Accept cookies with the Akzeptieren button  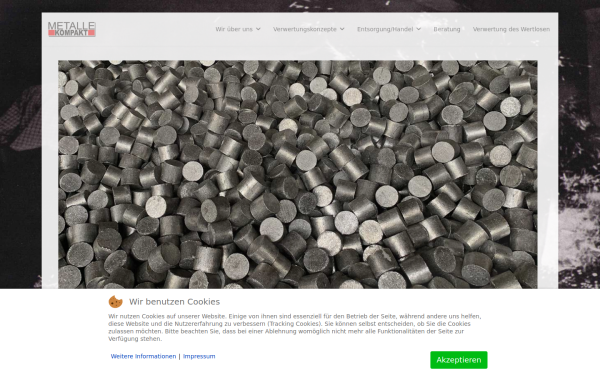point(459,360)
